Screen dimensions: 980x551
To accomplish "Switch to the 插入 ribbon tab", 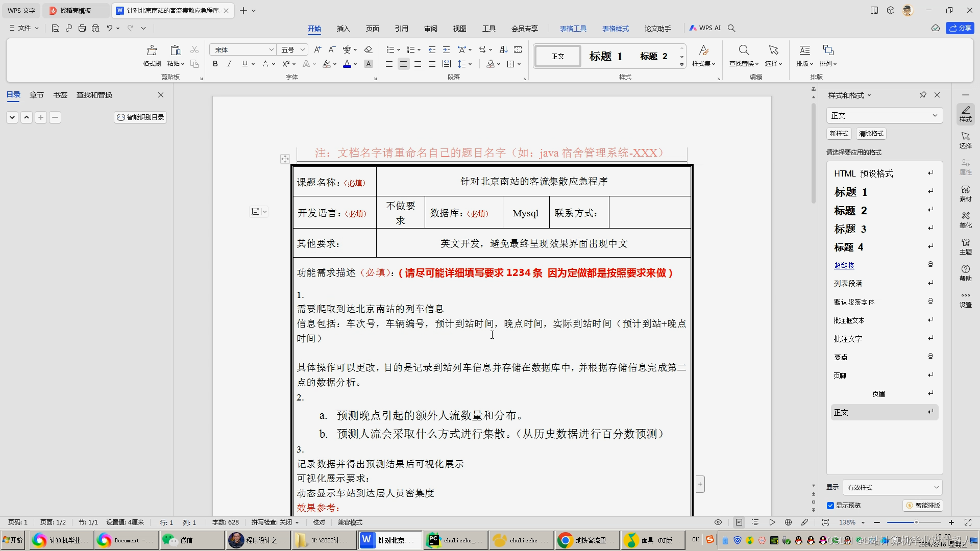I will coord(343,29).
